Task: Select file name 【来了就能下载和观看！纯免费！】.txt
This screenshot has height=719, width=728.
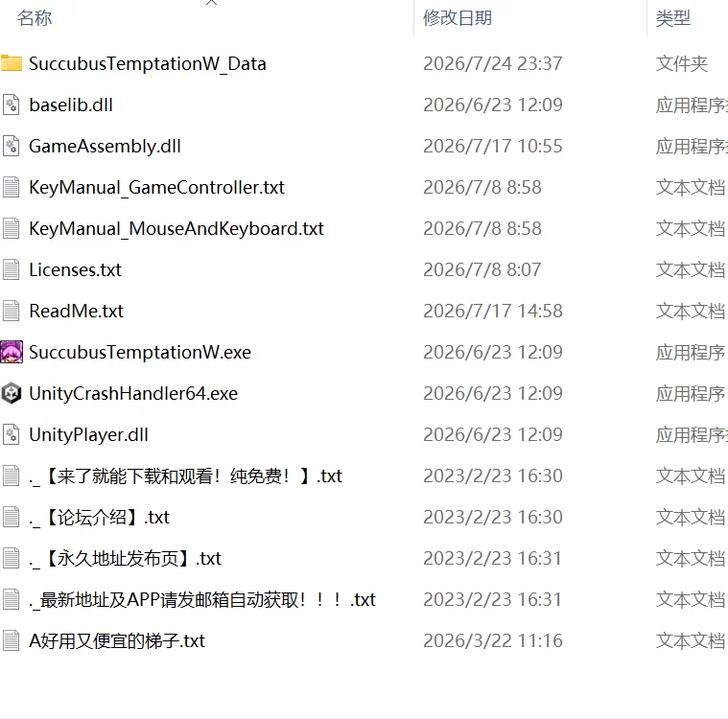Action: tap(186, 476)
